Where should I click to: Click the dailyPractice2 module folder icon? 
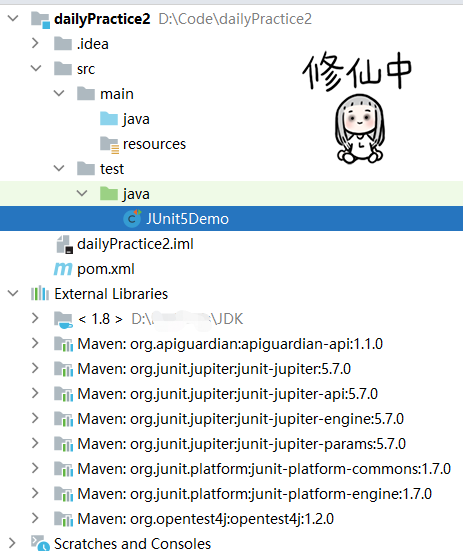pos(40,19)
